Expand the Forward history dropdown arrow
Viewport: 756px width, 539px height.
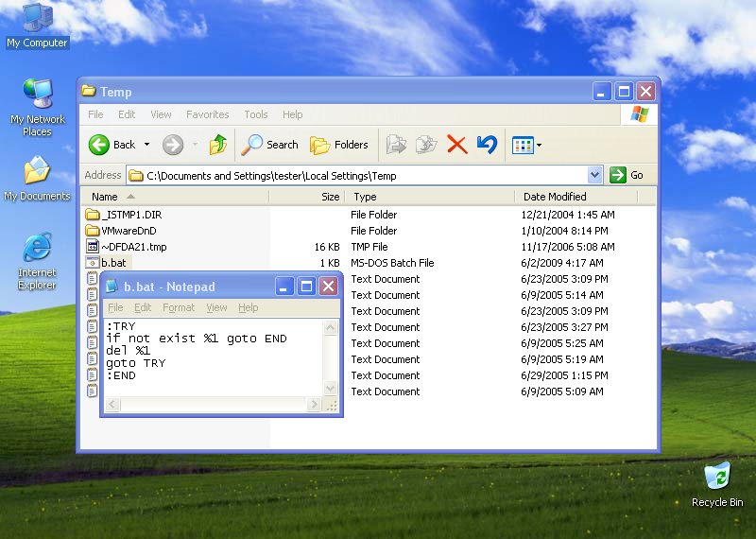point(196,145)
